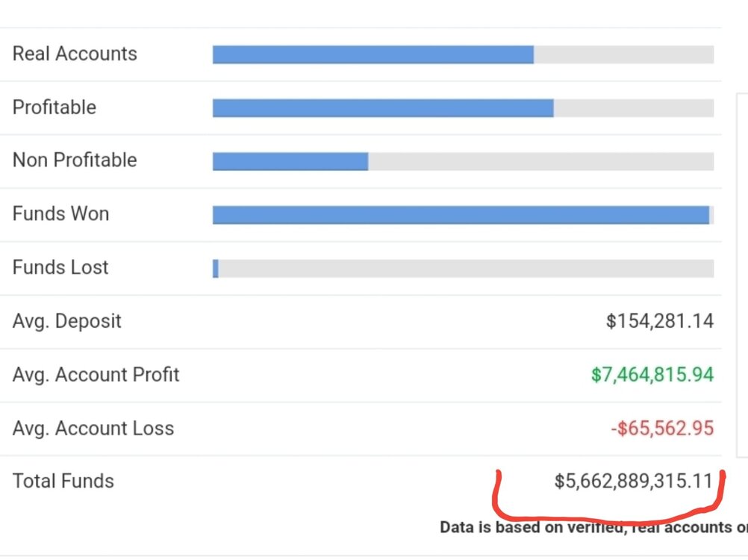Click the $154,281.14 deposit value
Image resolution: width=748 pixels, height=560 pixels.
(660, 321)
